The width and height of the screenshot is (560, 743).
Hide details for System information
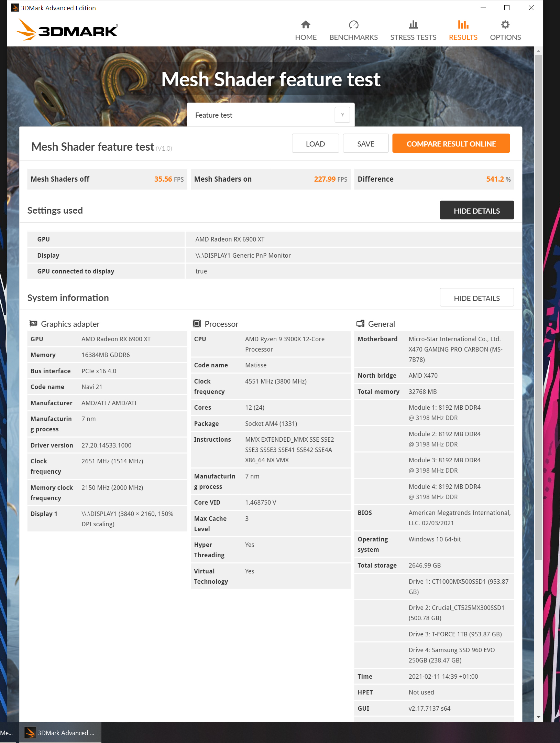477,298
